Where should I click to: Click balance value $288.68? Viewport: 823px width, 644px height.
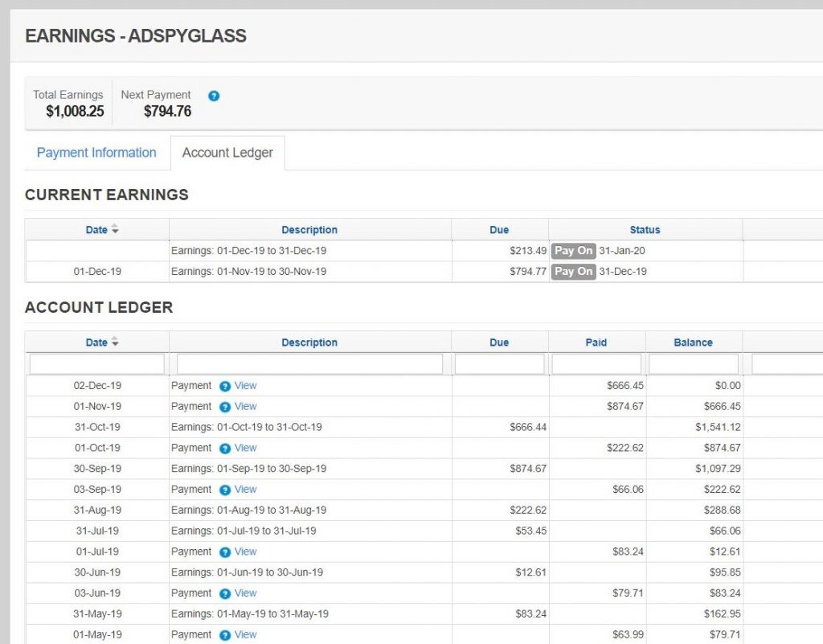tap(723, 511)
